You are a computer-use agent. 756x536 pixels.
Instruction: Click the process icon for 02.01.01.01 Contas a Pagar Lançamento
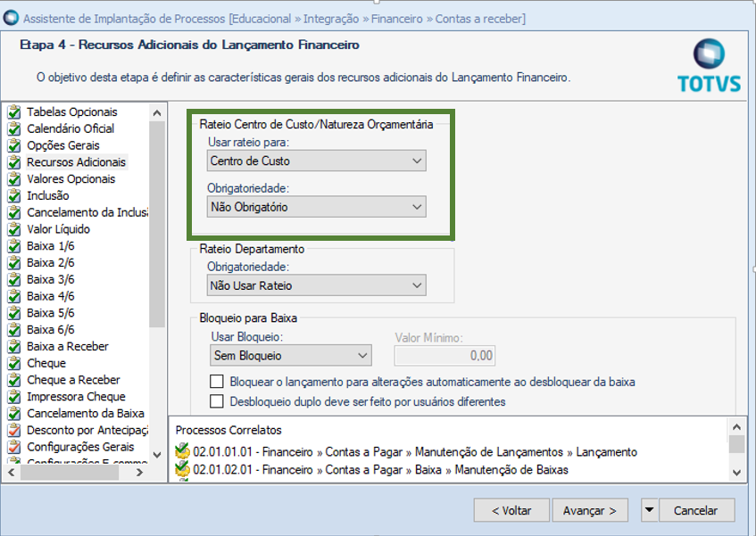(x=182, y=452)
